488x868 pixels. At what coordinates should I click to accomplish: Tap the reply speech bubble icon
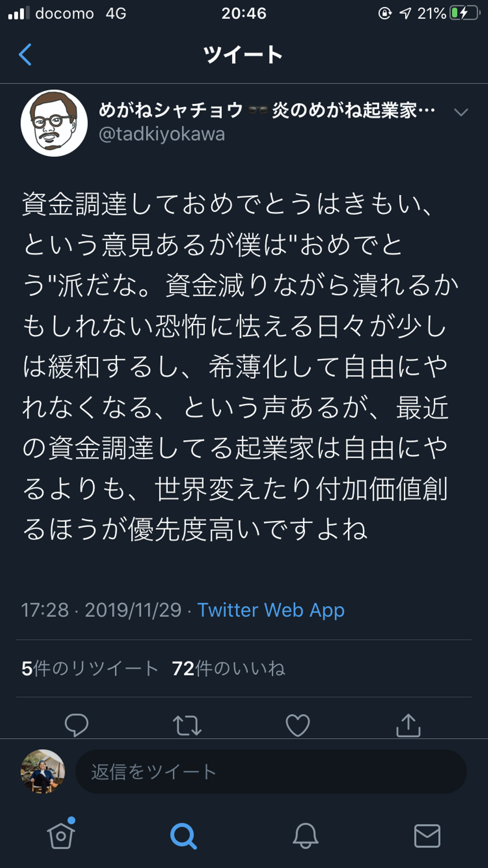point(77,725)
